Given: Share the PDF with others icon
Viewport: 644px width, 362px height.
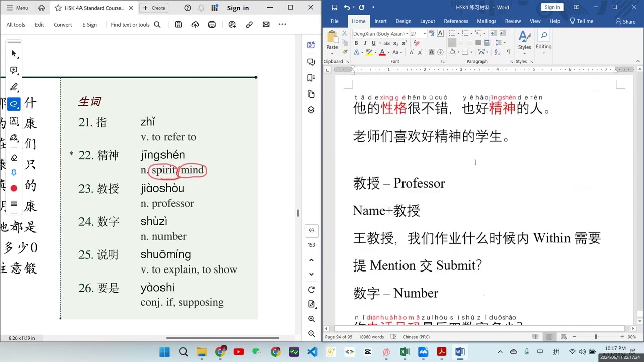Looking at the screenshot, I should (x=232, y=24).
